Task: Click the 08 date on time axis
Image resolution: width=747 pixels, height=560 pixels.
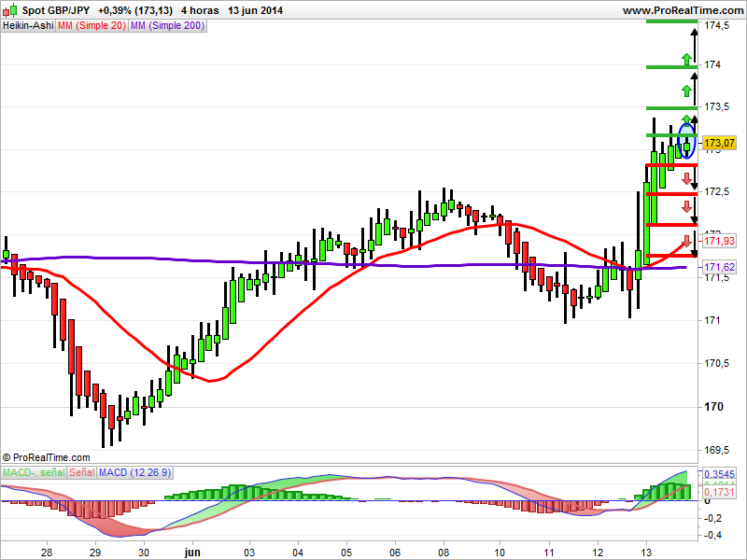Action: click(444, 553)
